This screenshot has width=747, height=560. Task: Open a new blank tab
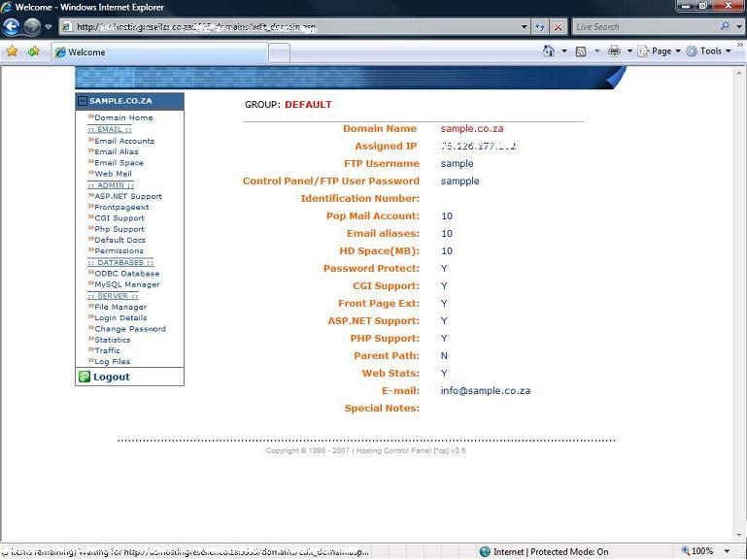(279, 52)
